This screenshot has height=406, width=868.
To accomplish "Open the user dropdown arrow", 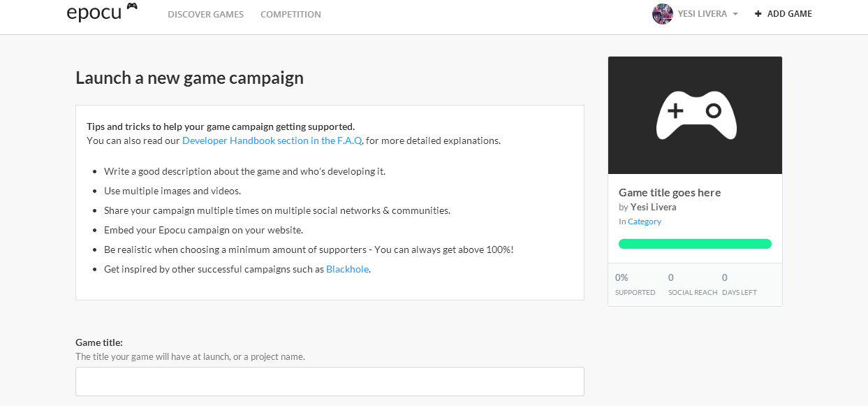I will [735, 15].
